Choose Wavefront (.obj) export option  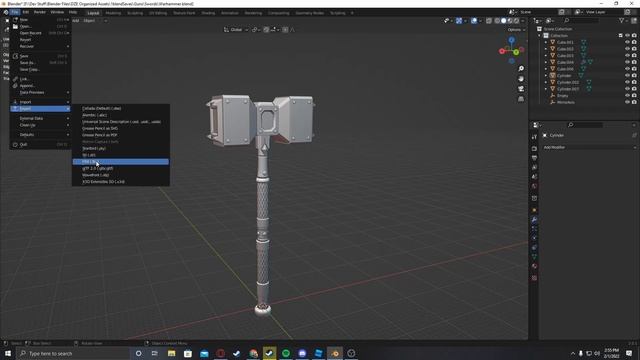point(121,175)
